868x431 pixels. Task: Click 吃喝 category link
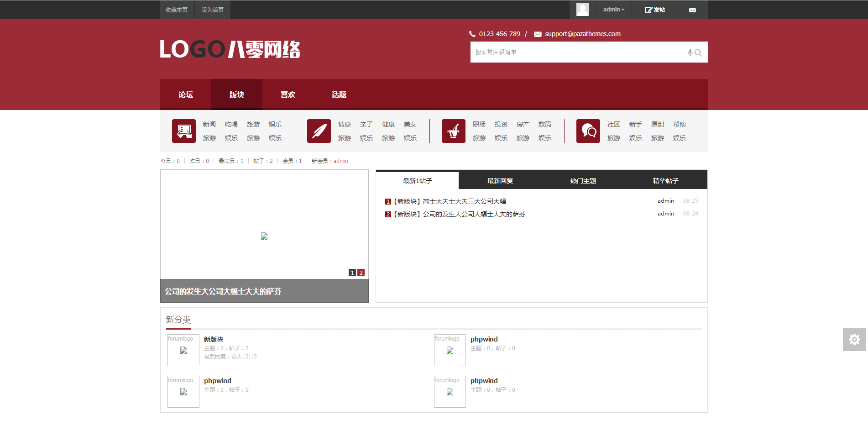click(x=231, y=124)
